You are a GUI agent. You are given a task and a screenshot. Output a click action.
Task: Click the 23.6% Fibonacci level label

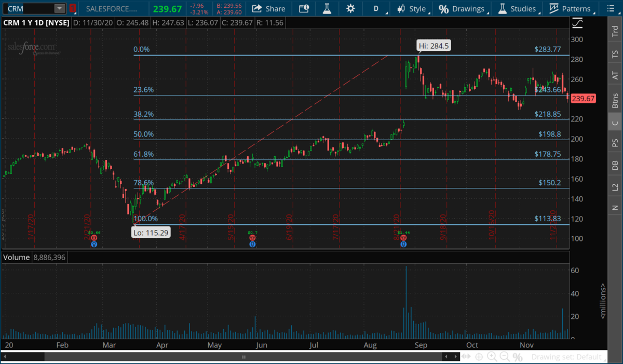pyautogui.click(x=143, y=90)
